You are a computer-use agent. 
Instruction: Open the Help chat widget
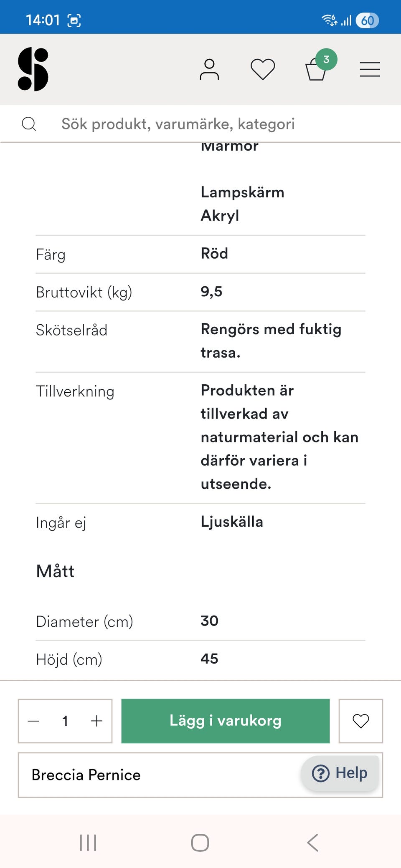(x=340, y=773)
